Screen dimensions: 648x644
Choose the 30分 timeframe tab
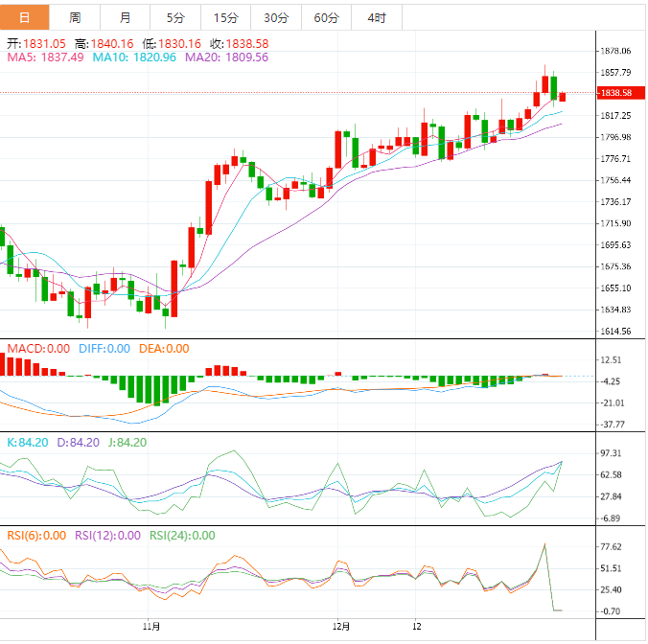pos(275,17)
